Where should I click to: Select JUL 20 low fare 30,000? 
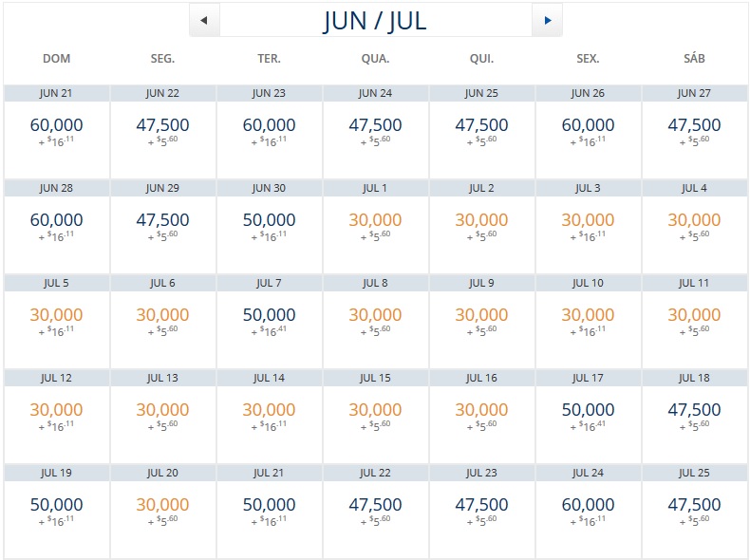[162, 512]
